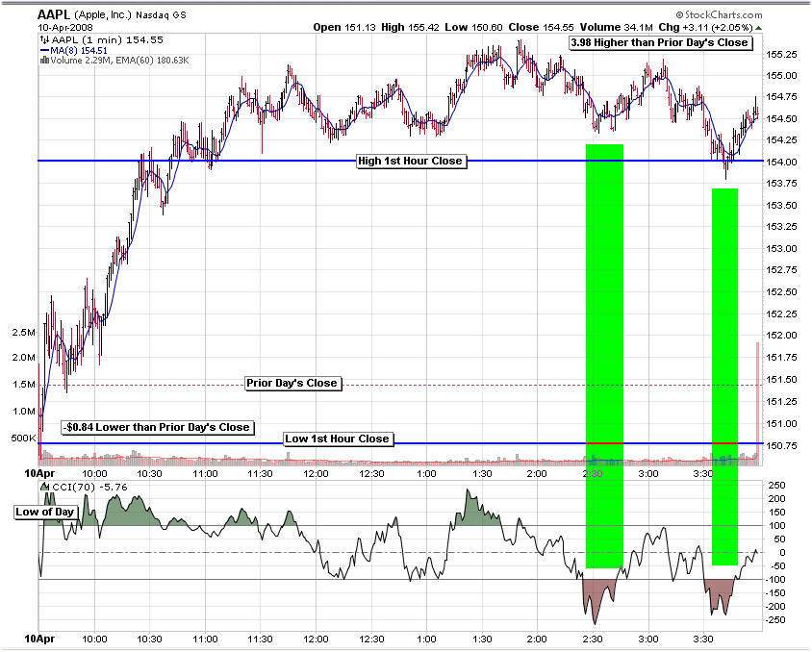The width and height of the screenshot is (812, 652).
Task: Select the AAPL ticker title
Action: [54, 14]
